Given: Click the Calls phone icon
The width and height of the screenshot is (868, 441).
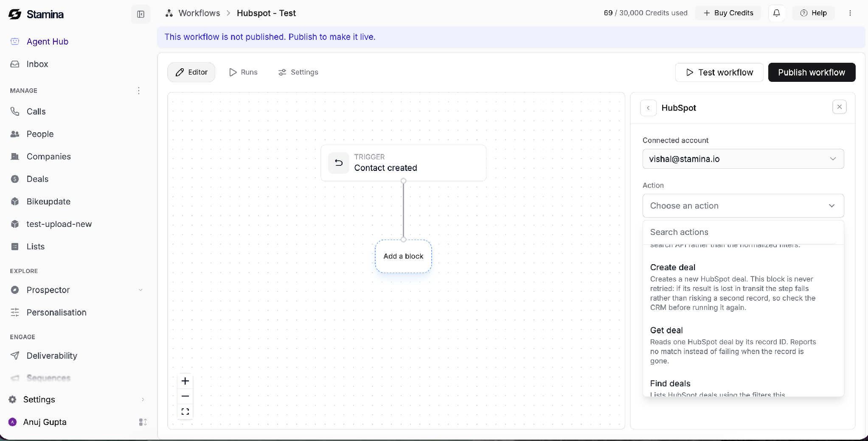Looking at the screenshot, I should click(x=15, y=112).
